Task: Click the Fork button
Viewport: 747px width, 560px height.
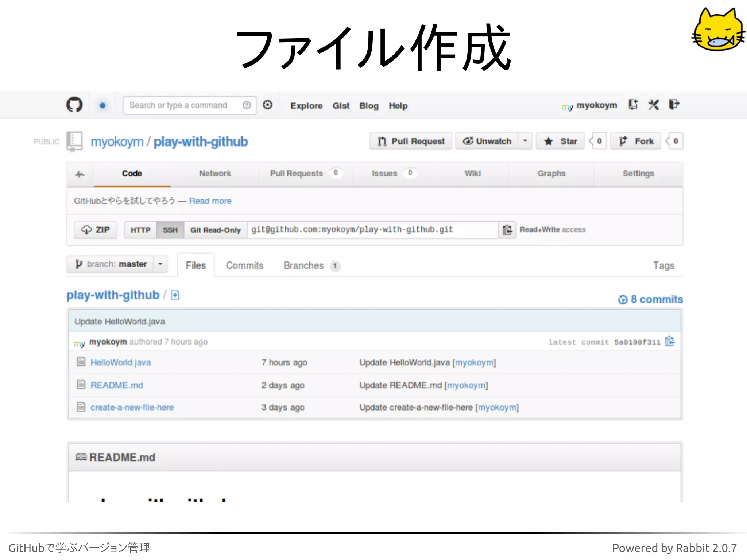Action: (635, 141)
